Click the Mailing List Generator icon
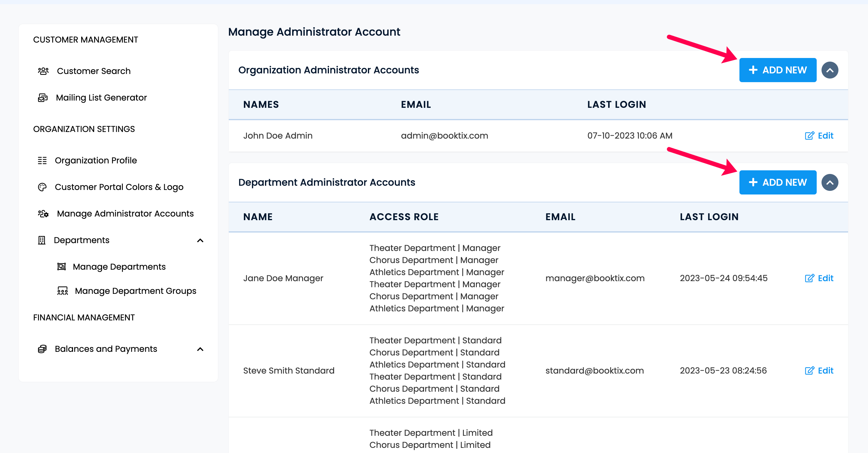The width and height of the screenshot is (868, 453). [x=43, y=98]
